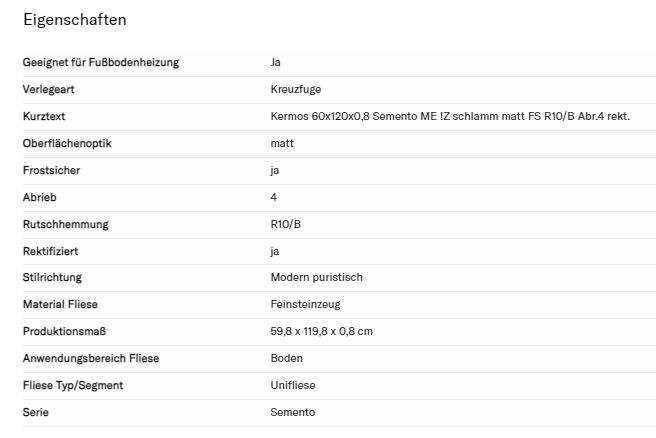The height and width of the screenshot is (438, 656).
Task: Click the Frostsicher property label
Action: click(51, 171)
